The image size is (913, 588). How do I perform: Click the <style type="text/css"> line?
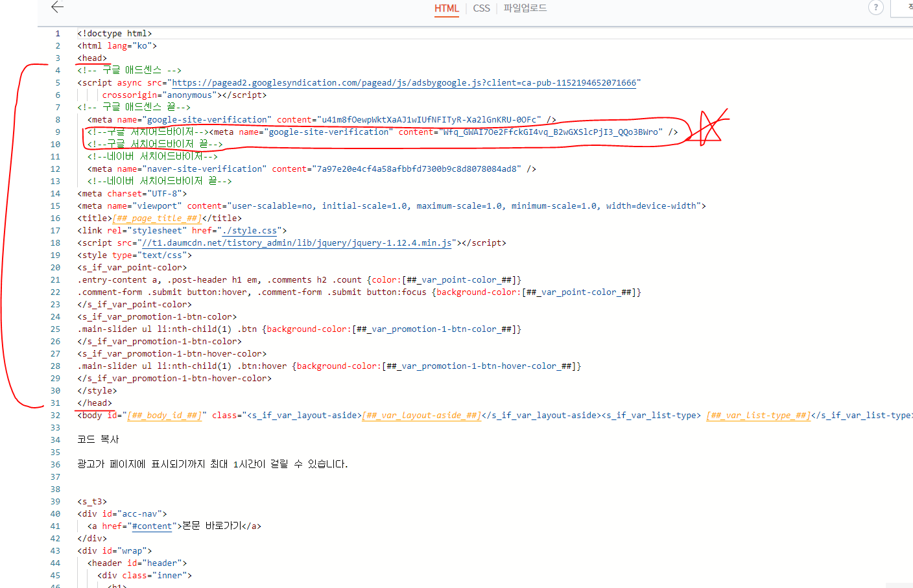pyautogui.click(x=135, y=255)
